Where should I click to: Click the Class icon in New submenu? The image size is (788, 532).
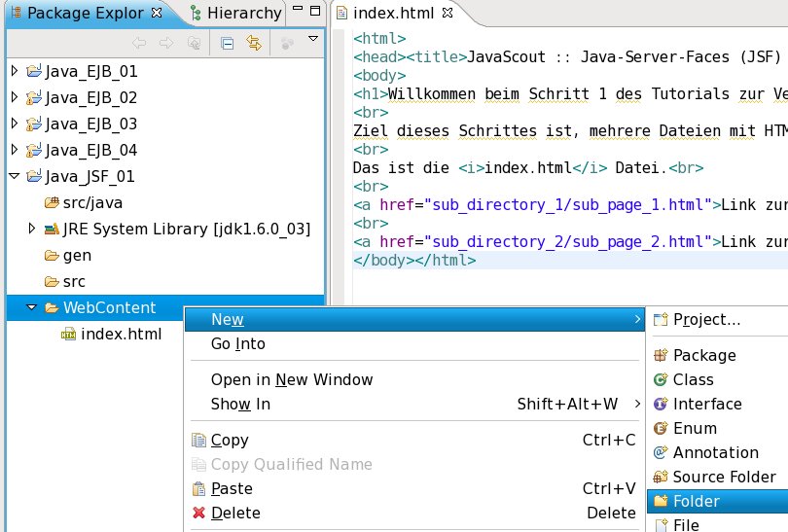[x=661, y=380]
